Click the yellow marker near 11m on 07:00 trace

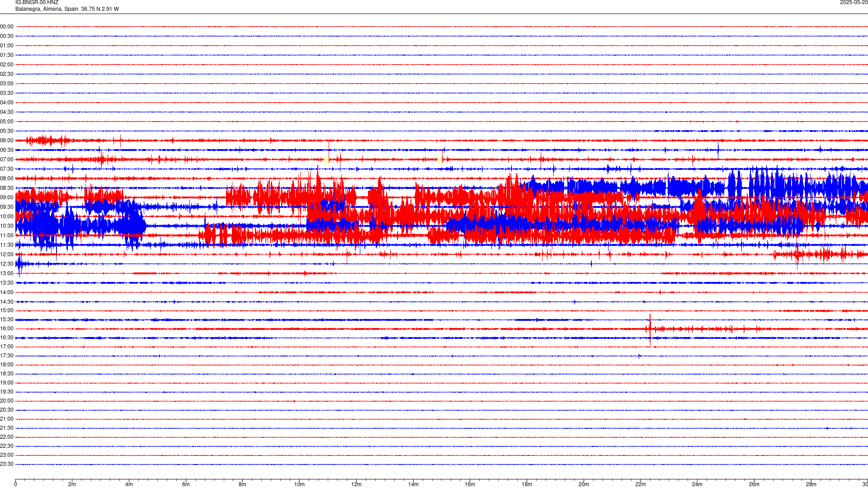(327, 159)
